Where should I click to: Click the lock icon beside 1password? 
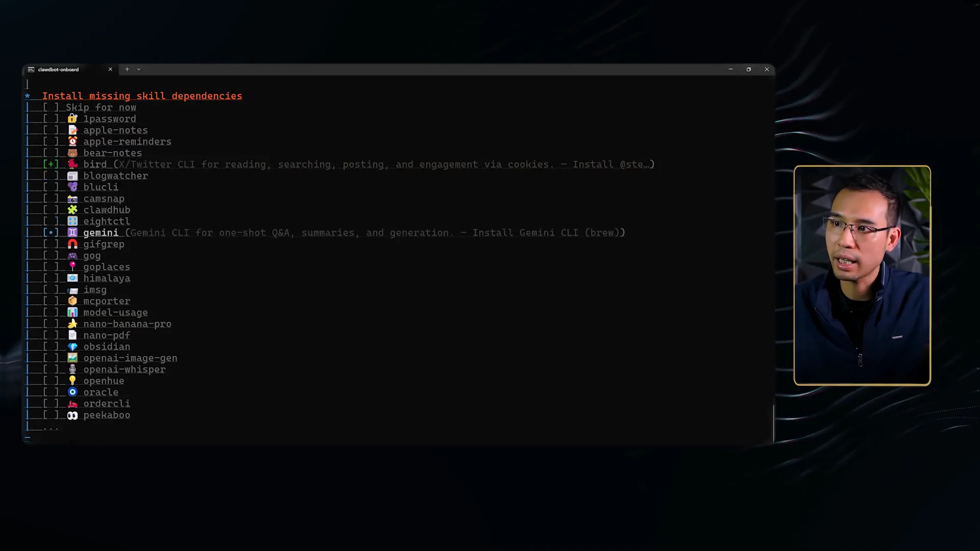pyautogui.click(x=72, y=119)
